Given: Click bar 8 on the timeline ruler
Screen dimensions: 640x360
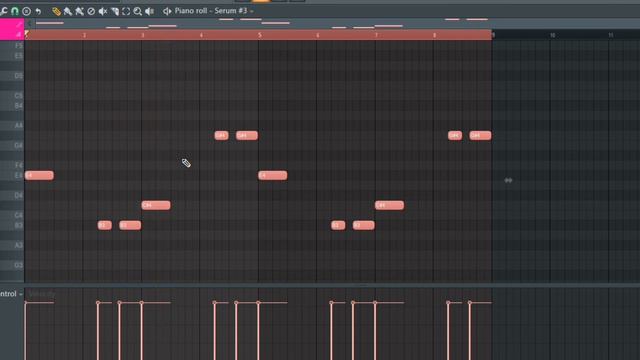Looking at the screenshot, I should pyautogui.click(x=434, y=35).
